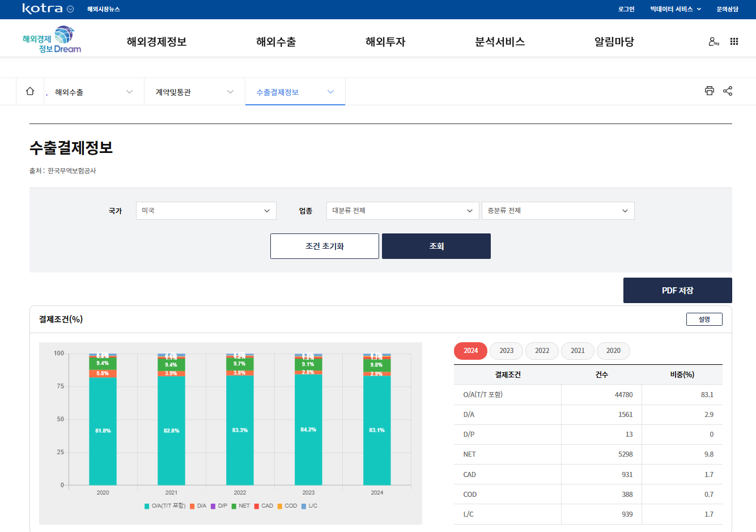Open the 해외수출 main menu

[x=276, y=42]
